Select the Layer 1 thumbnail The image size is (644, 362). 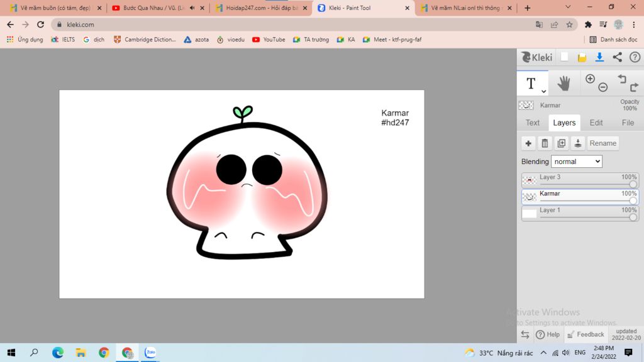(530, 213)
